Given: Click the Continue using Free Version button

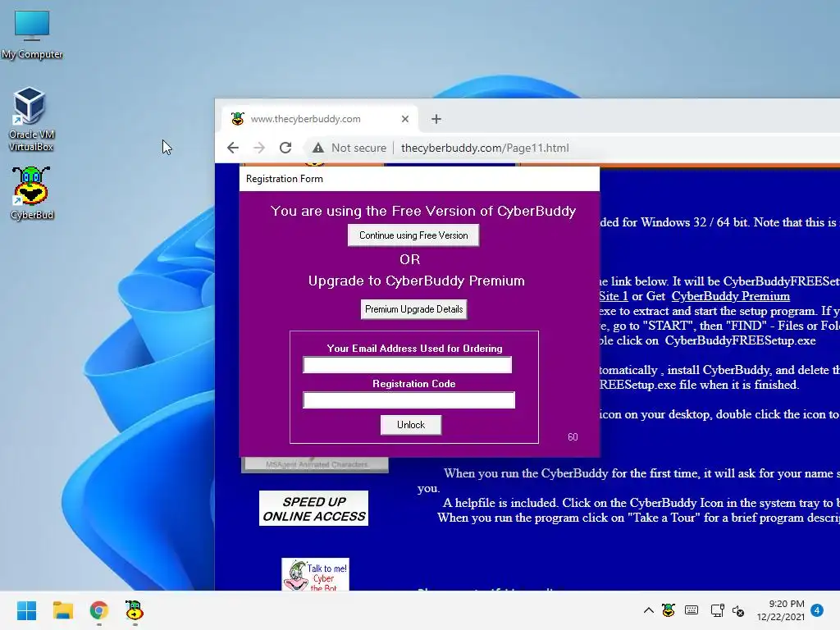Looking at the screenshot, I should tap(413, 235).
